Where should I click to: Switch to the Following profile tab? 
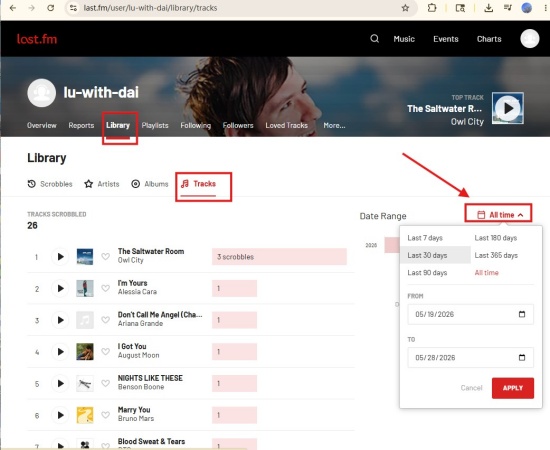click(195, 125)
